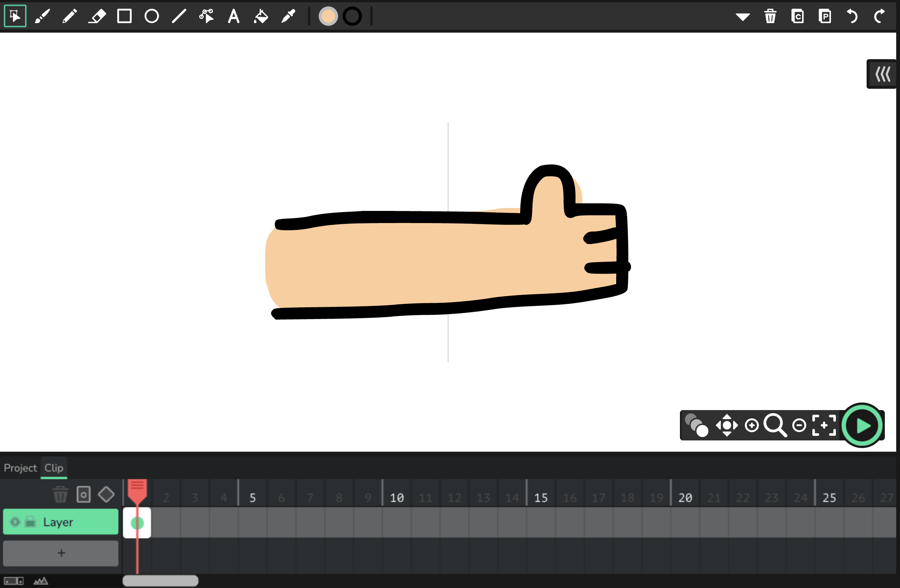Image resolution: width=900 pixels, height=588 pixels.
Task: Select the Ellipse tool
Action: (x=152, y=16)
